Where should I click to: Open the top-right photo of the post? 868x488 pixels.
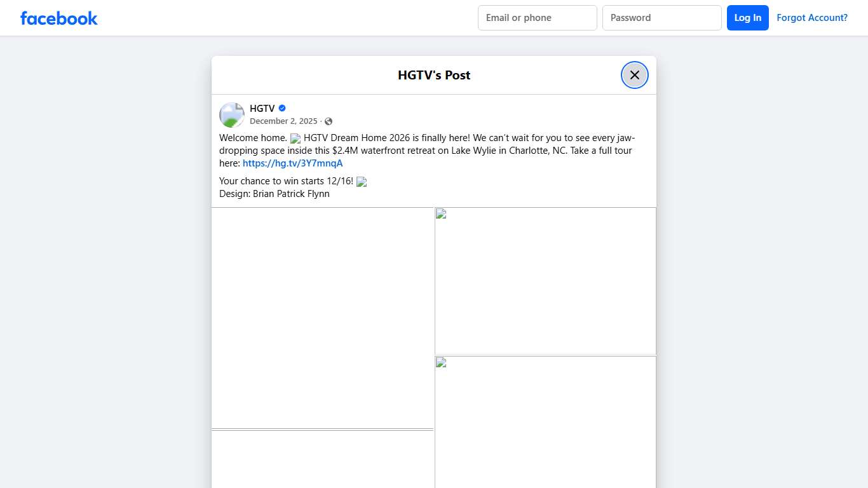(545, 281)
